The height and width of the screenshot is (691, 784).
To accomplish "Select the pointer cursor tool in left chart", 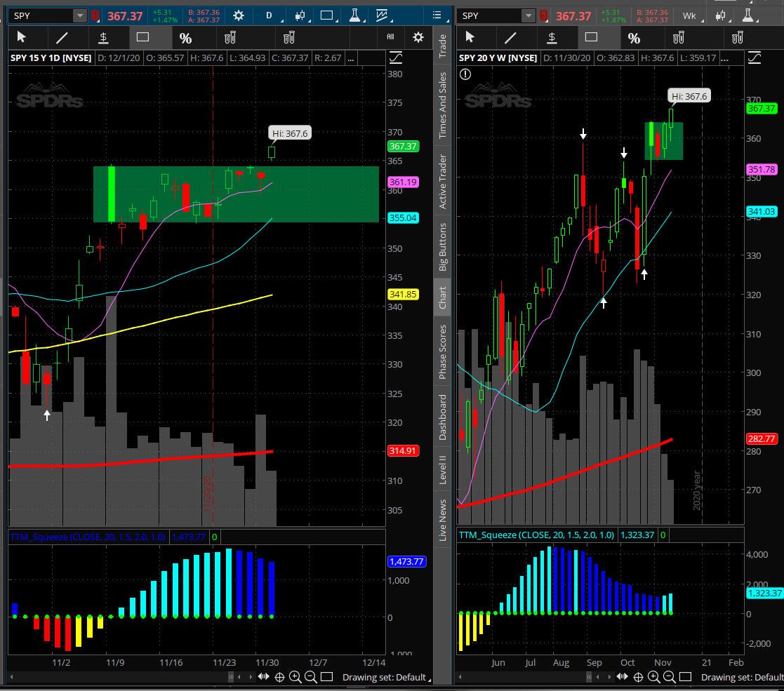I will pyautogui.click(x=21, y=38).
